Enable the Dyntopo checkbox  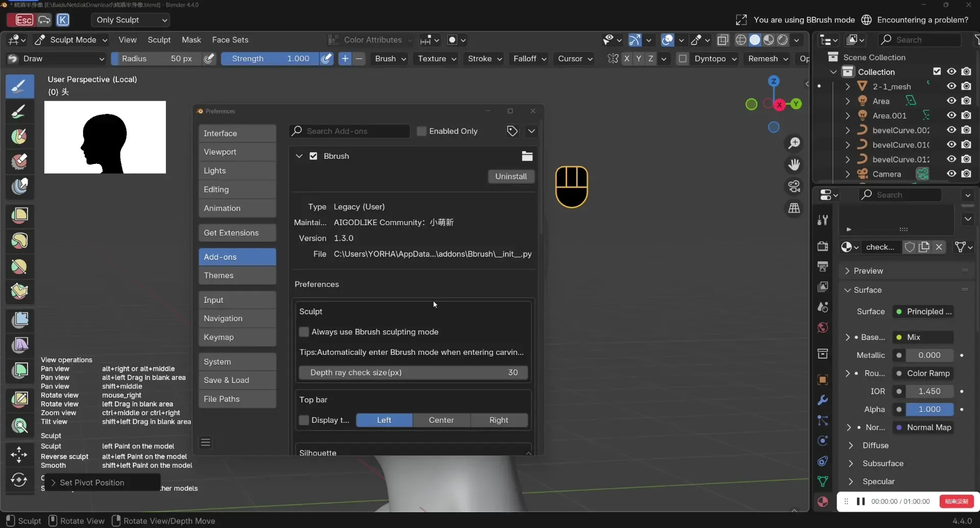tap(682, 59)
